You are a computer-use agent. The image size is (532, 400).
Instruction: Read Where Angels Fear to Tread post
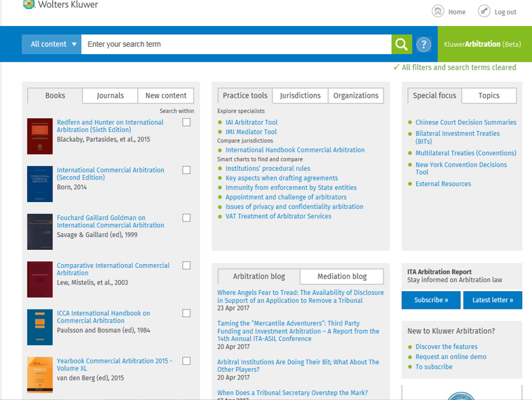coord(300,296)
